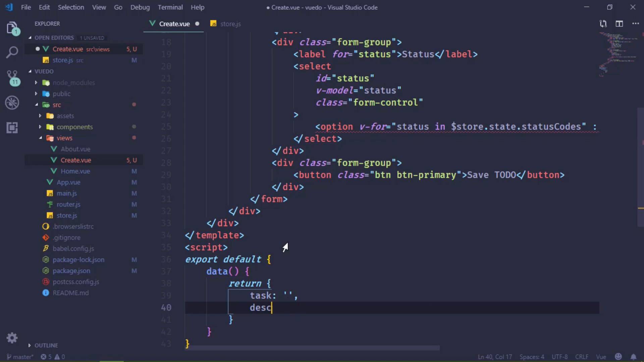This screenshot has height=362, width=644.
Task: Open the Edit menu
Action: pyautogui.click(x=44, y=7)
